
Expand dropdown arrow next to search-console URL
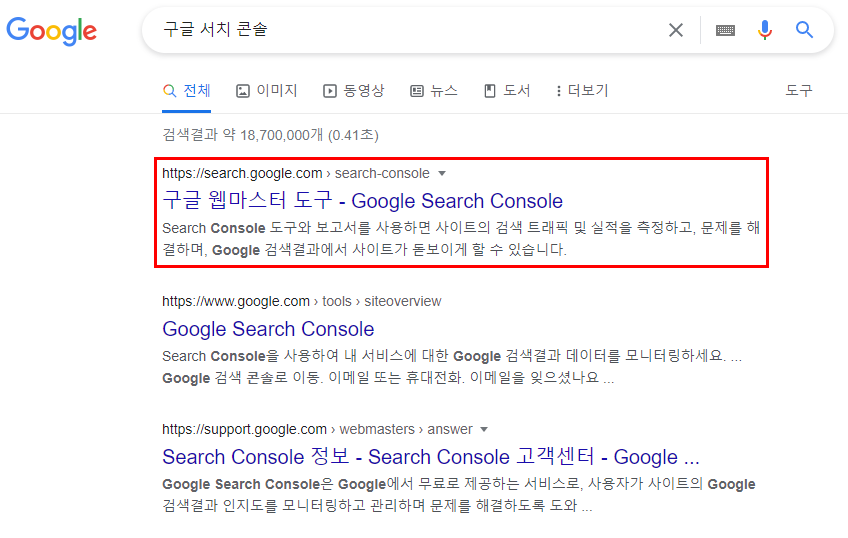point(442,174)
